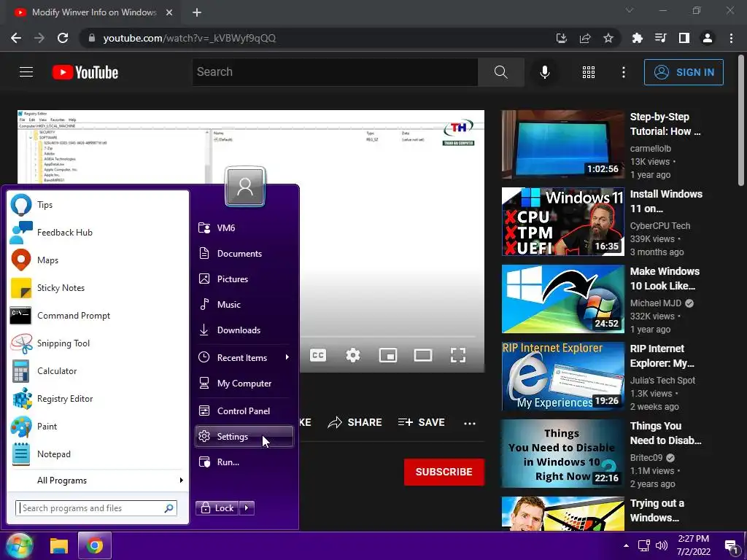Screen dimensions: 747x560
Task: Open Registry Editor
Action: [x=98, y=399]
